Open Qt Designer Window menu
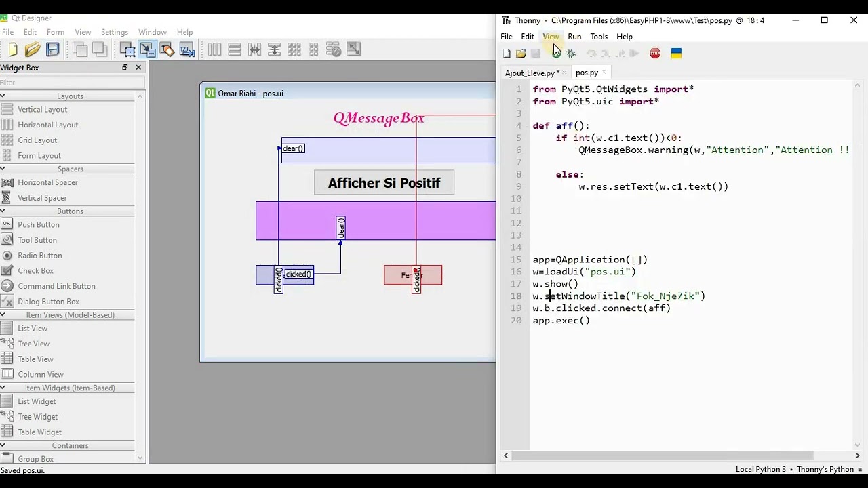This screenshot has width=868, height=488. point(153,32)
